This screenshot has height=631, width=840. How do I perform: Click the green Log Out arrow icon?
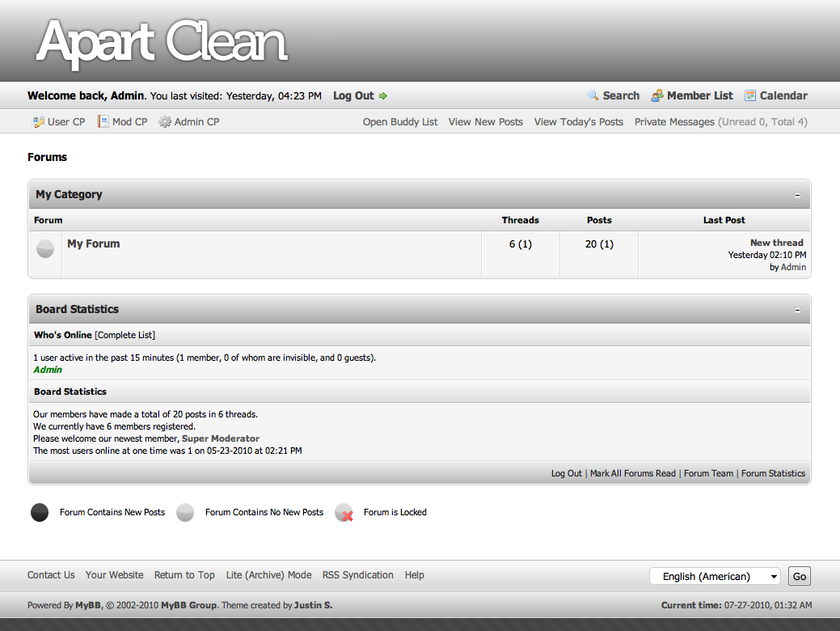383,96
